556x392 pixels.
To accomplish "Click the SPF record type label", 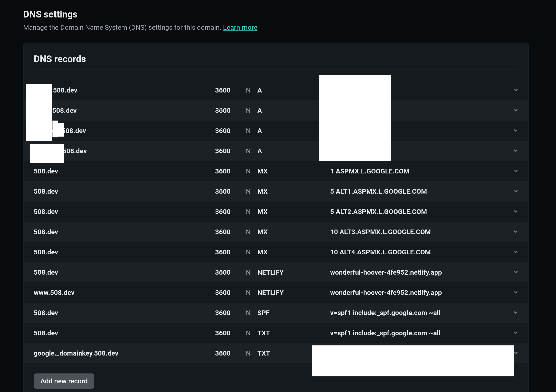I will point(264,313).
